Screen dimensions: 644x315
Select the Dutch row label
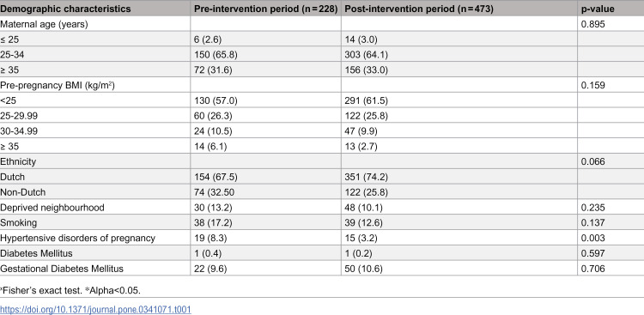(12, 177)
